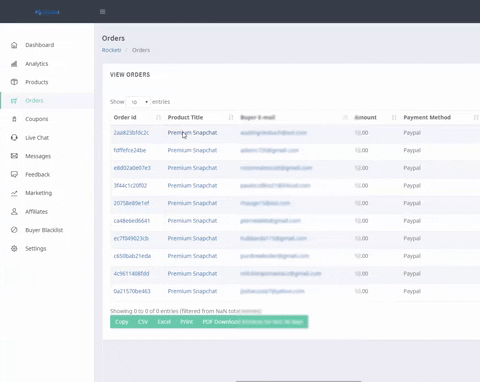This screenshot has width=480, height=382.
Task: Click the Messages envelope icon
Action: click(x=14, y=156)
